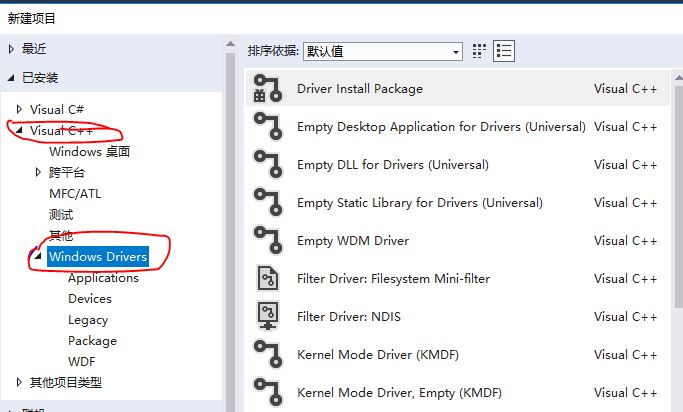Click the template list scrollbar thumb
The image size is (683, 412).
pyautogui.click(x=678, y=196)
